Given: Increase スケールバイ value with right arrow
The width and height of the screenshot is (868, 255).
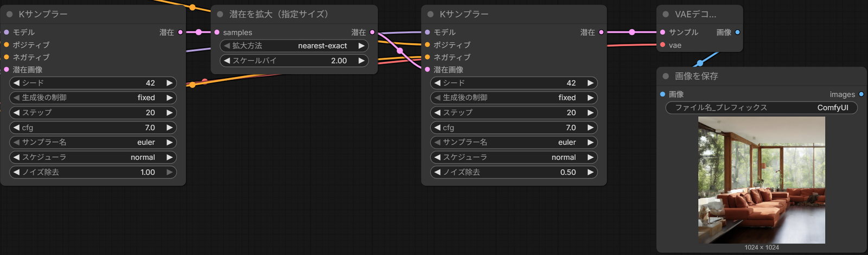Looking at the screenshot, I should 361,61.
